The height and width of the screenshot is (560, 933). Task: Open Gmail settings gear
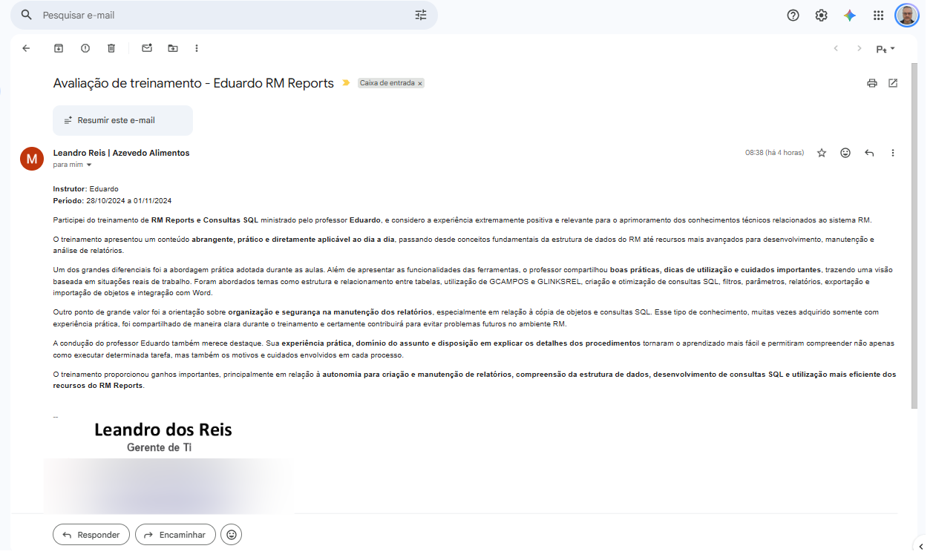click(x=821, y=15)
